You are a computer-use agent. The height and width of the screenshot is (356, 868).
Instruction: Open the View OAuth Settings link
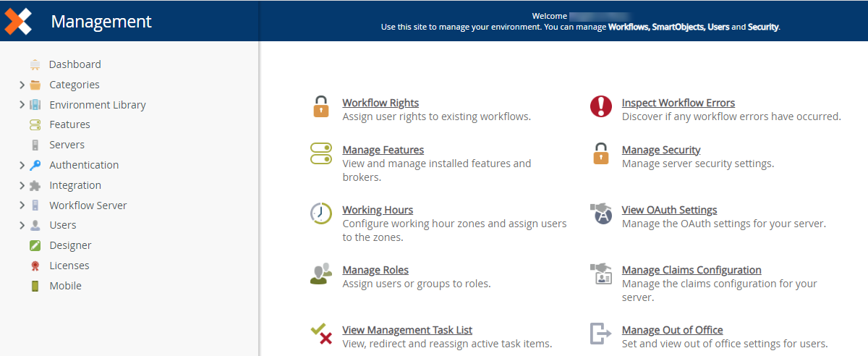[670, 210]
